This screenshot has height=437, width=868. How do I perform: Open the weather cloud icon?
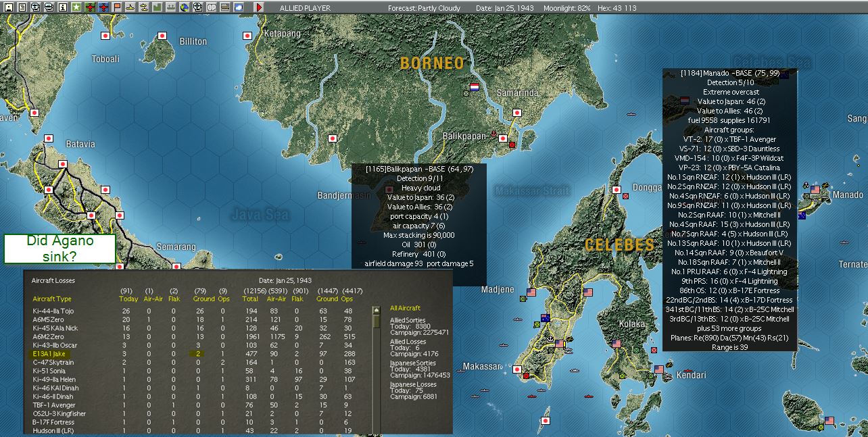coord(239,7)
